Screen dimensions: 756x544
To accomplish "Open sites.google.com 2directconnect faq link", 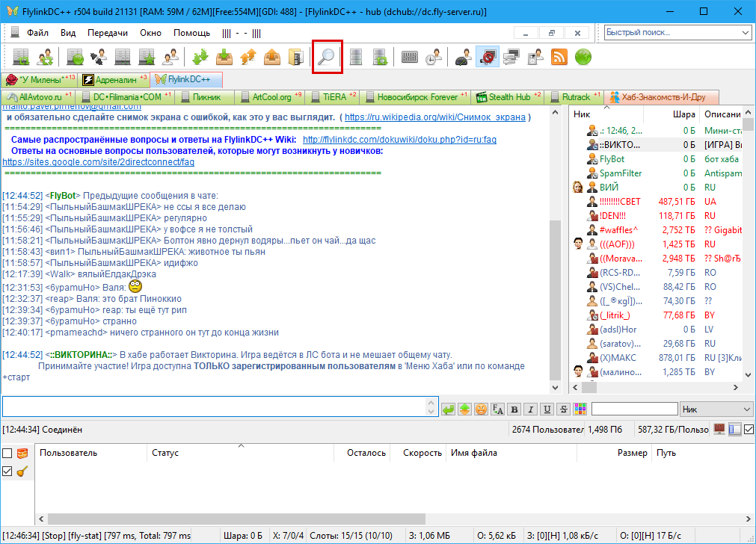I will (x=99, y=162).
